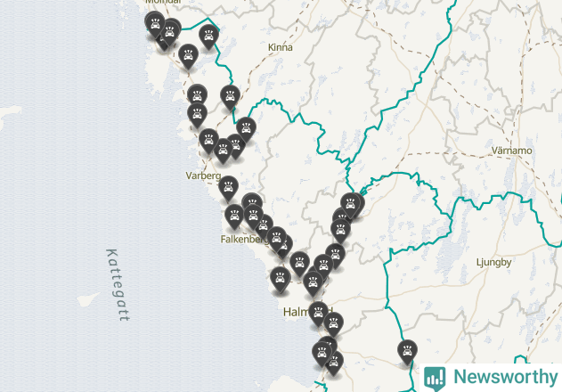Image resolution: width=562 pixels, height=392 pixels.
Task: Select the coastal crash marker northwest of Halmstad
Action: coord(281,280)
